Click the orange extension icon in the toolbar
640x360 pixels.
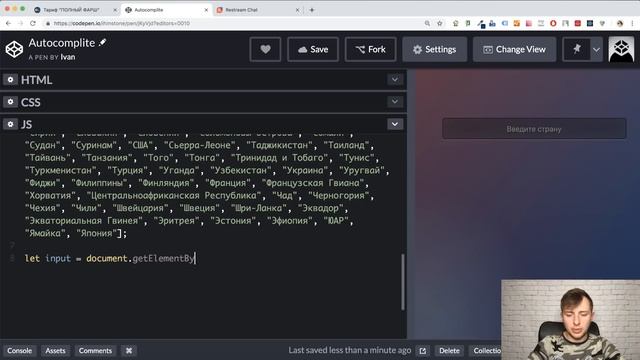[517, 23]
